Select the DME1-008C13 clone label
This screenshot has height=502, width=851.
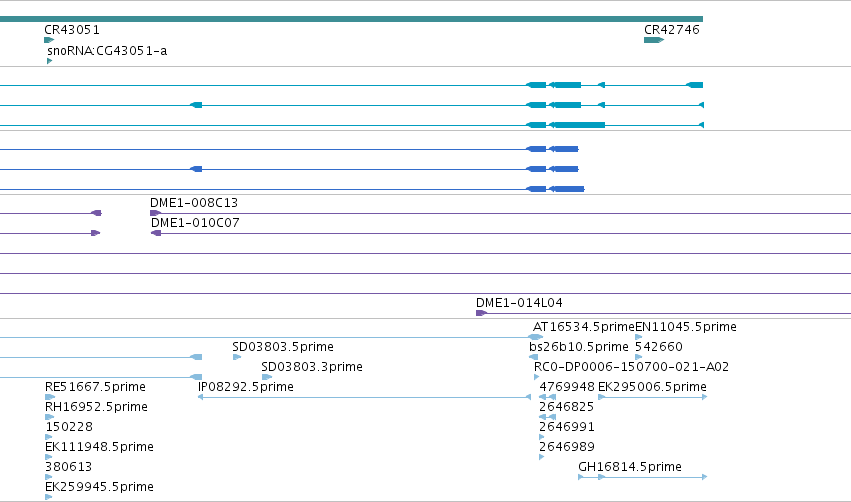pos(194,203)
